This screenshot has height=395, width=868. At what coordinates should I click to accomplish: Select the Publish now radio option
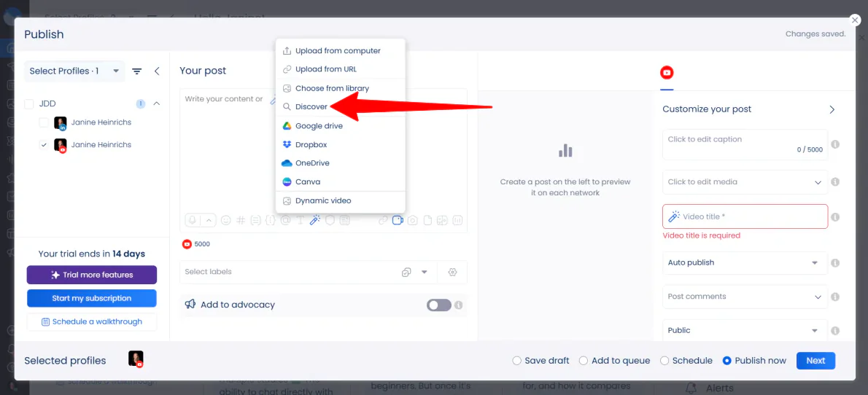[727, 361]
